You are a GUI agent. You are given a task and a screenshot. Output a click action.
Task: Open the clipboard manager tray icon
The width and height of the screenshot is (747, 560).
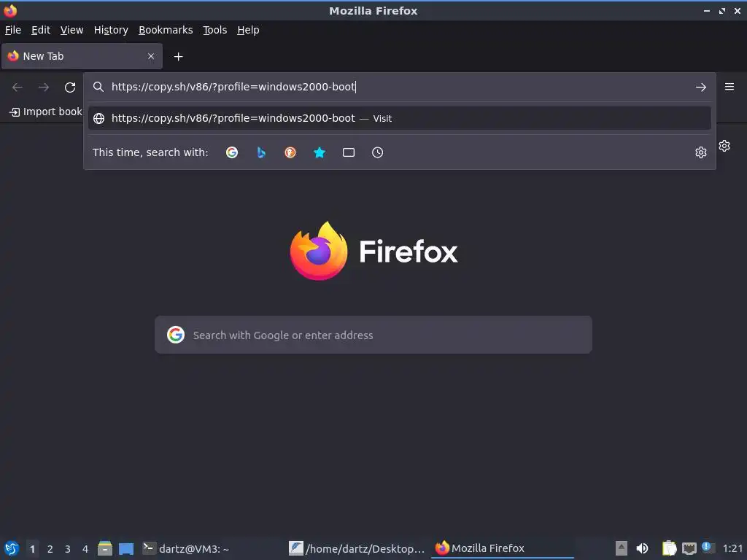pyautogui.click(x=670, y=548)
